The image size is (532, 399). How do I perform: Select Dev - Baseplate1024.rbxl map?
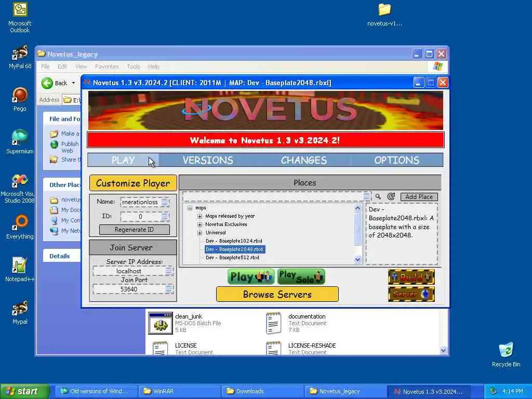pos(234,241)
